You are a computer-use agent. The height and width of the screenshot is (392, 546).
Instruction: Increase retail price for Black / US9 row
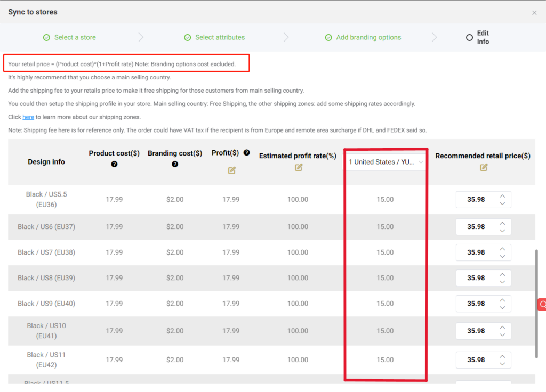coord(502,300)
